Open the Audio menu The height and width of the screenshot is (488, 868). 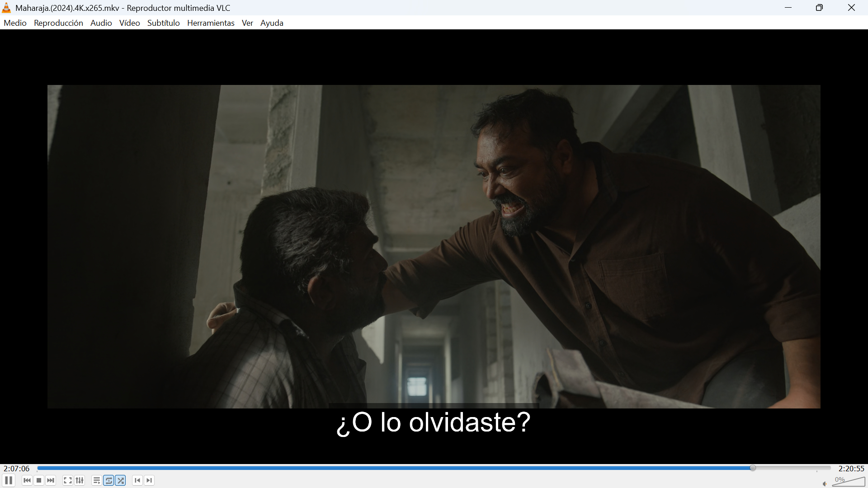pos(101,23)
